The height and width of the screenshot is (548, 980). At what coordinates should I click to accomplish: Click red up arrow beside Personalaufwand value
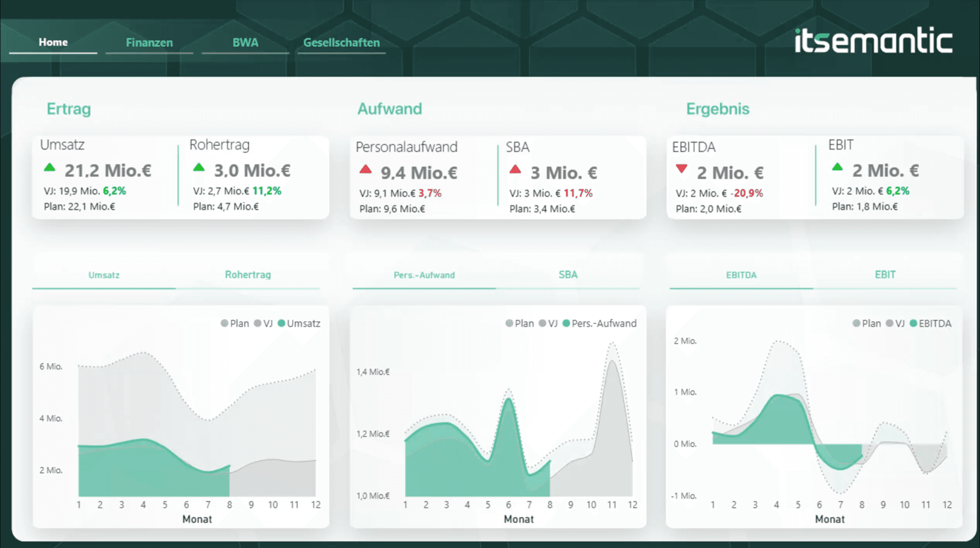(x=365, y=170)
